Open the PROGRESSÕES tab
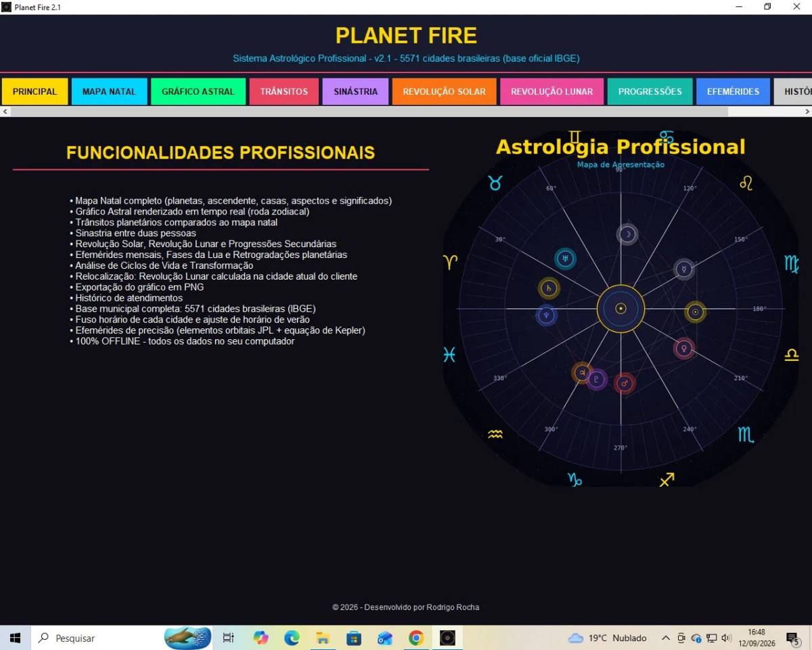The image size is (812, 650). [x=650, y=91]
